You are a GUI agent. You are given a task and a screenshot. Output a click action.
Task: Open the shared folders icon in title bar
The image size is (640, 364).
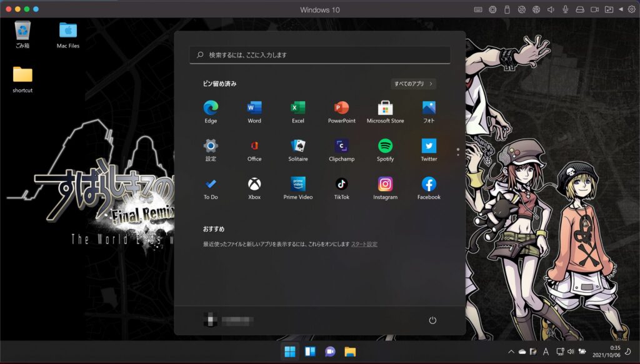pos(609,9)
